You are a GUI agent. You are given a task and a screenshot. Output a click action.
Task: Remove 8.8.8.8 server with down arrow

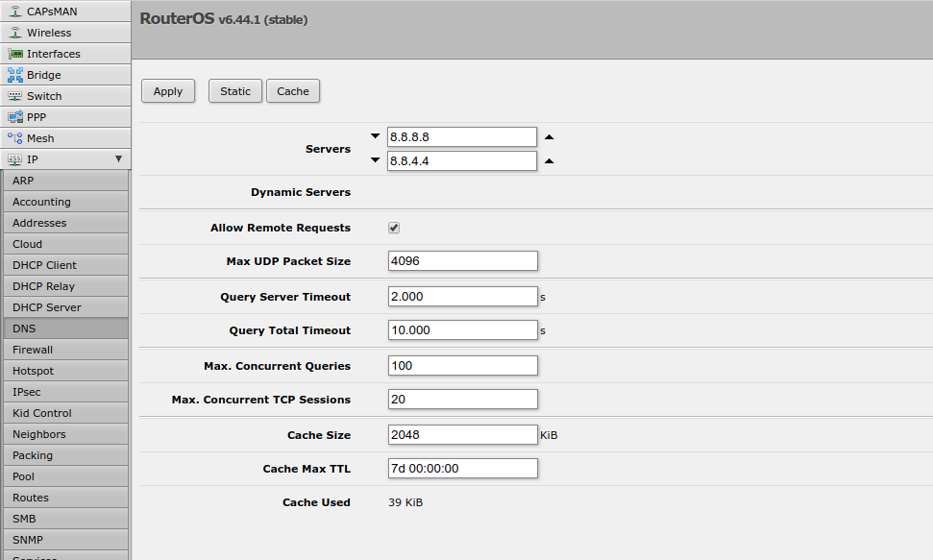point(375,136)
